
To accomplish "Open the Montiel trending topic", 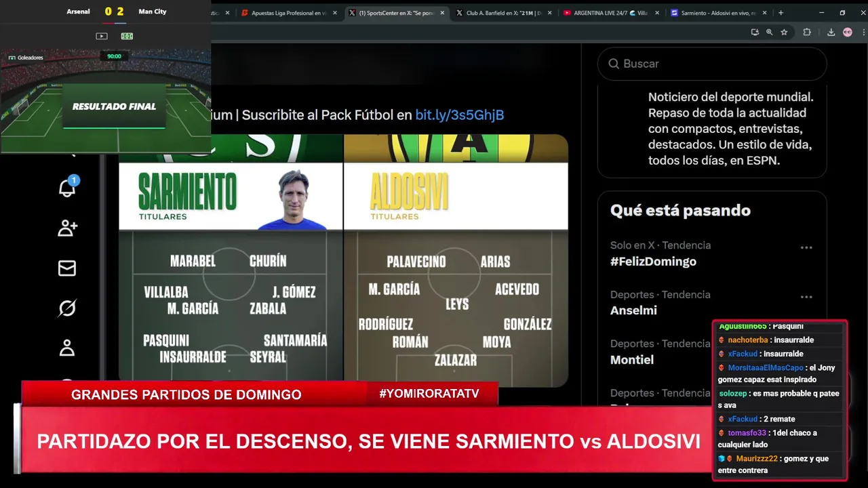I will [632, 360].
